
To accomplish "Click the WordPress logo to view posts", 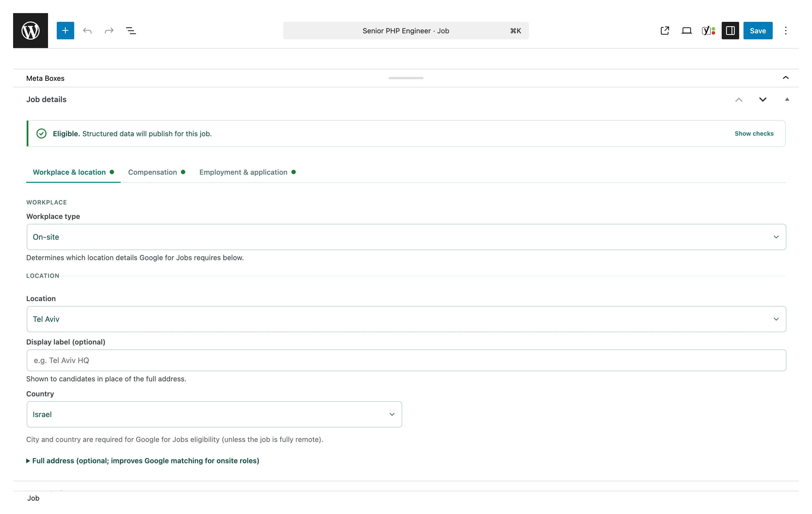I will 30,31.
